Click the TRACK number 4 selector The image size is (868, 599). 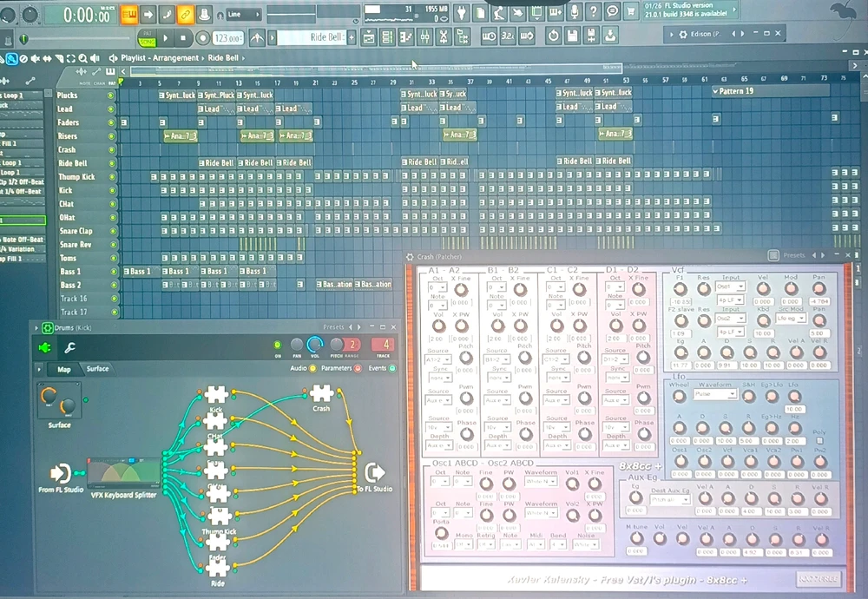[x=383, y=345]
